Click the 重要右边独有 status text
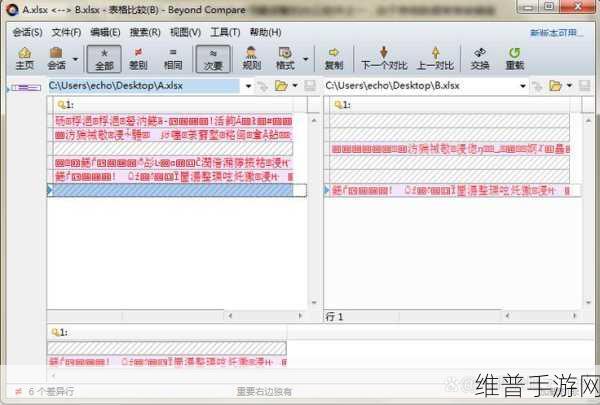 pos(264,392)
